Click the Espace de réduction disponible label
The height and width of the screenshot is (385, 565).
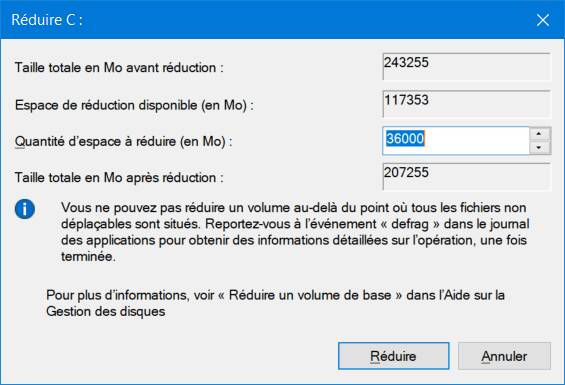pyautogui.click(x=134, y=105)
